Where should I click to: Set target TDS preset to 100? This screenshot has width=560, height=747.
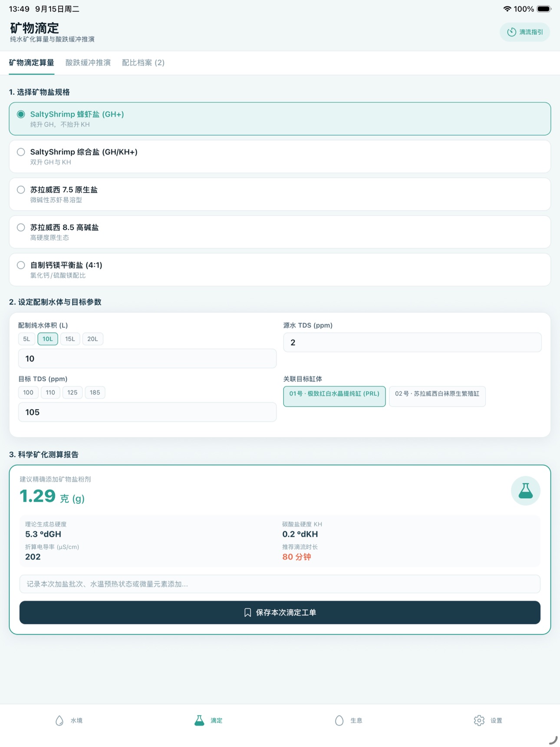(x=28, y=393)
